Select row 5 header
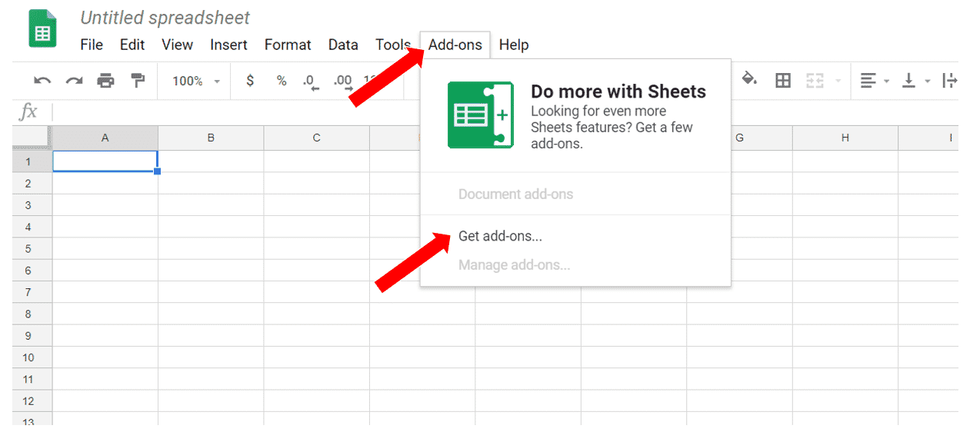The height and width of the screenshot is (442, 980). tap(28, 249)
